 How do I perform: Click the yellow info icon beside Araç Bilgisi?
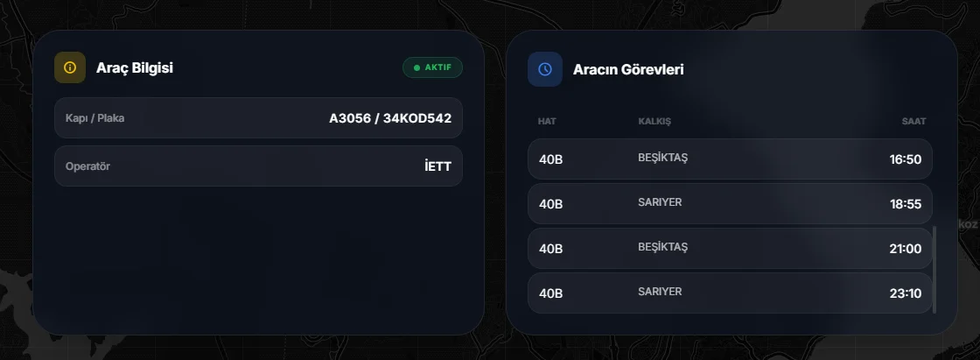click(70, 68)
